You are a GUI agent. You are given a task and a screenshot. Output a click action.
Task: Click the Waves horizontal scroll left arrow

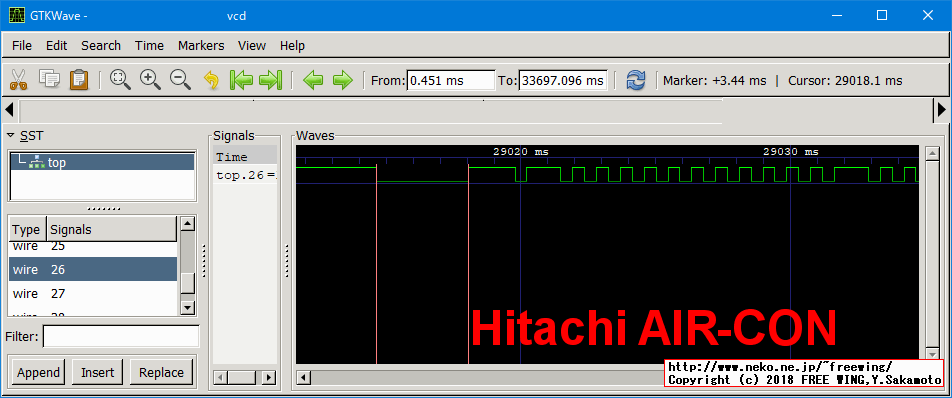pos(303,378)
